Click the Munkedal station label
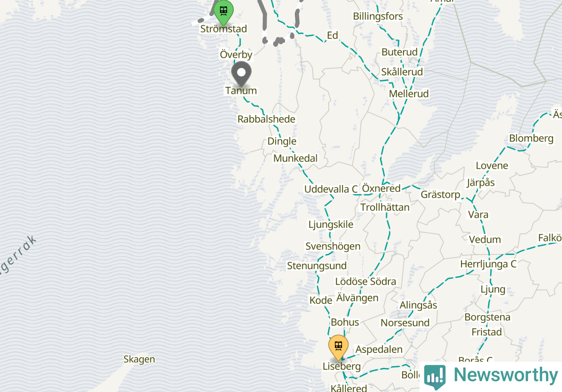Viewport: 562px width, 392px height. (296, 158)
